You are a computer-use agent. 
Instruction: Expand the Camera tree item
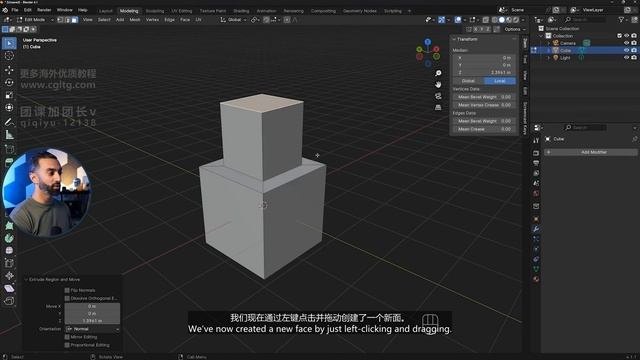549,43
